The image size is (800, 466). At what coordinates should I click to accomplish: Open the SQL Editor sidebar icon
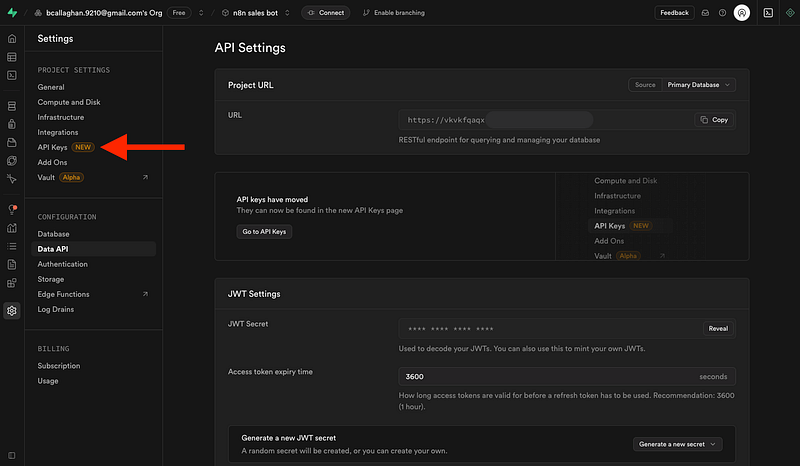(x=12, y=75)
